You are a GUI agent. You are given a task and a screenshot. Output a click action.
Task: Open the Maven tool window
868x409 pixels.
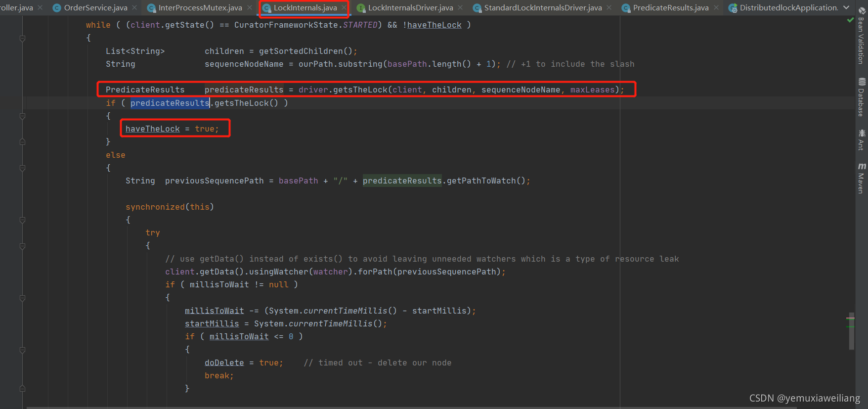[x=862, y=178]
